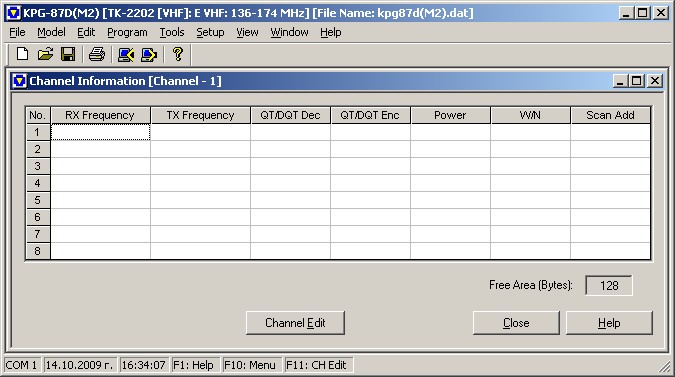Click the QT/DQT Dec column header
Image resolution: width=675 pixels, height=377 pixels.
pos(291,115)
